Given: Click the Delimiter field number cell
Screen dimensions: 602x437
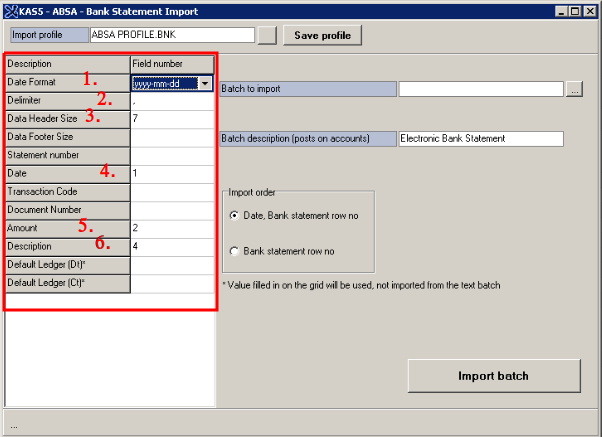Looking at the screenshot, I should click(172, 101).
